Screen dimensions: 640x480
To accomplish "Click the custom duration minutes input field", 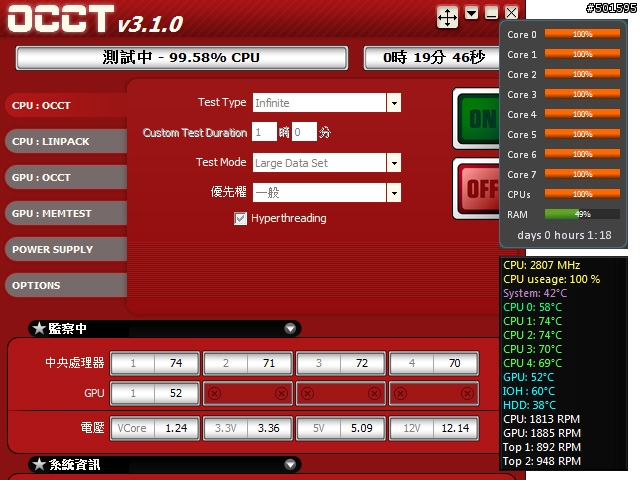I will tap(304, 132).
